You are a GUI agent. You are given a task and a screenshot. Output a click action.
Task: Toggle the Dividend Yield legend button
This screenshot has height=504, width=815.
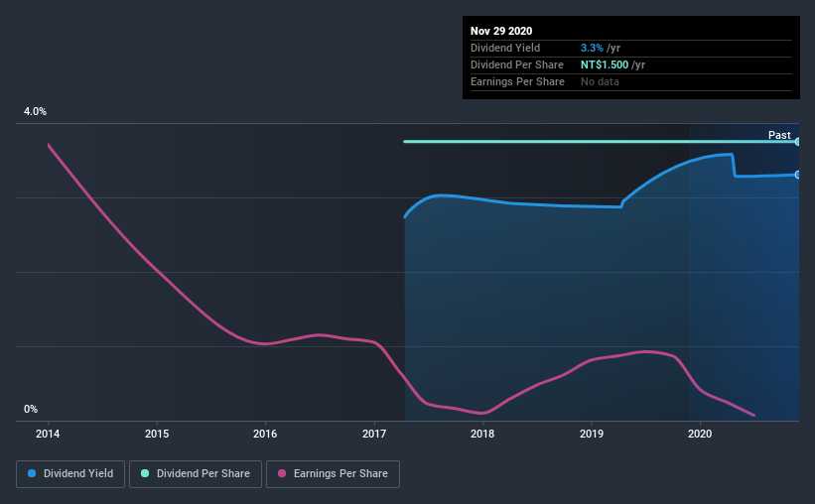[70, 474]
